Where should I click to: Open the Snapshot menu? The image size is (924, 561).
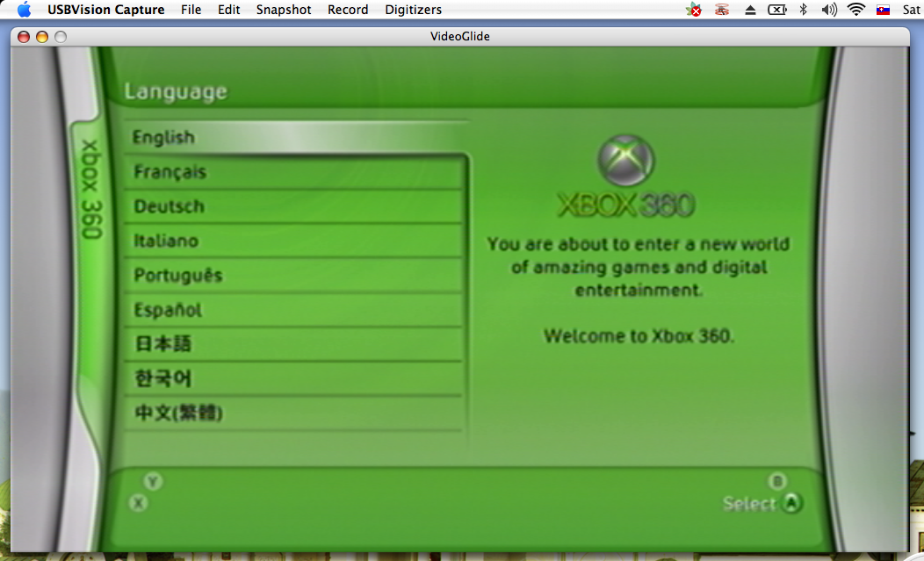point(284,10)
